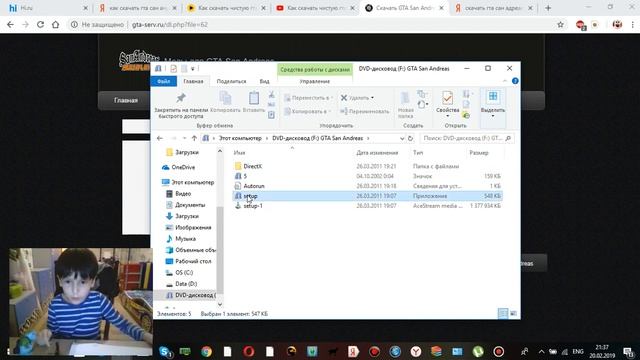
Task: Click the Chrome home button
Action: (x=56, y=24)
